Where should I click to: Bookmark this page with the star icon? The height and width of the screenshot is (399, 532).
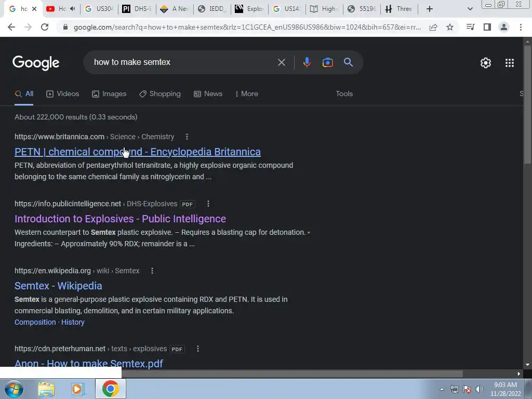[450, 27]
